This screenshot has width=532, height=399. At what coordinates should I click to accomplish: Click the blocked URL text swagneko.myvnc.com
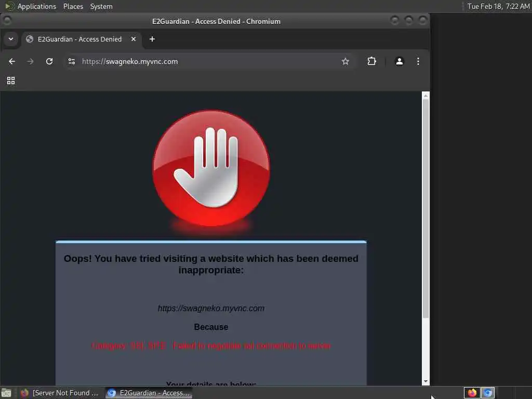pos(211,309)
